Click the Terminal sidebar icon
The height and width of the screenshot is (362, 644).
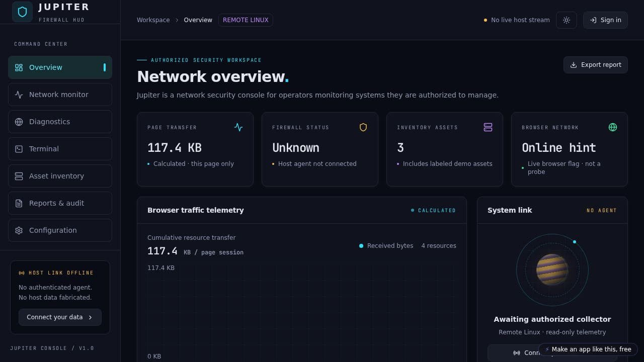point(19,149)
